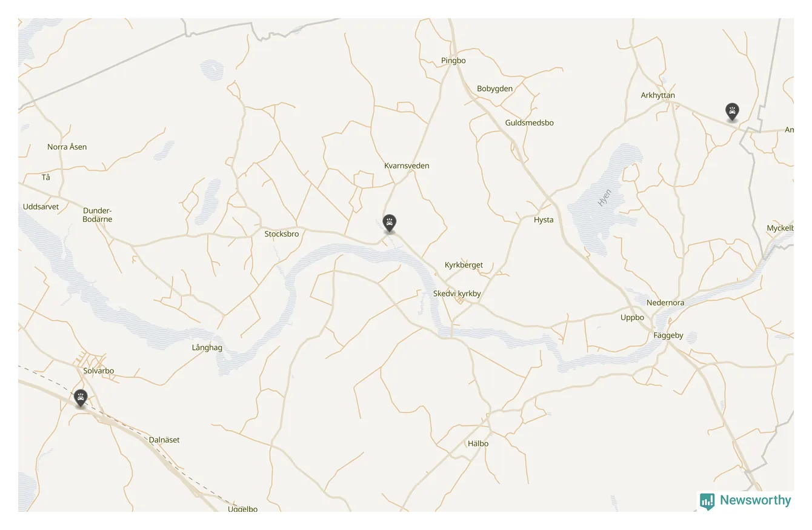812x530 pixels.
Task: Select the Fäggeby place label
Action: click(x=668, y=335)
